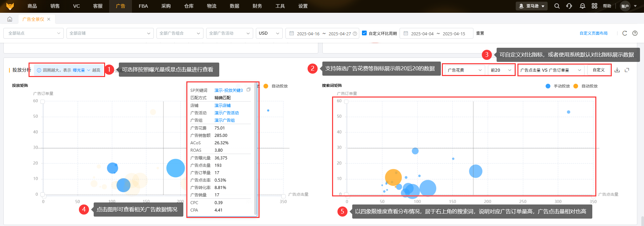Viewport: 644px width, 226px height.
Task: Click comparison date range input field
Action: (x=436, y=33)
